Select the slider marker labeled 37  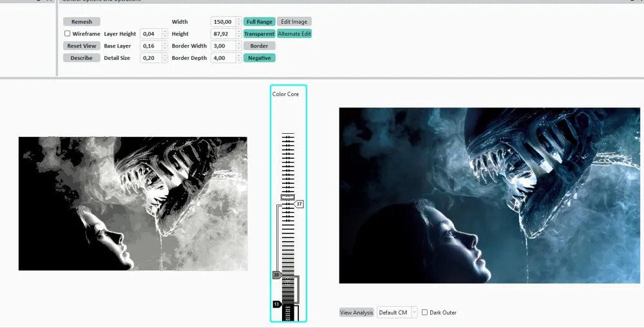point(299,204)
